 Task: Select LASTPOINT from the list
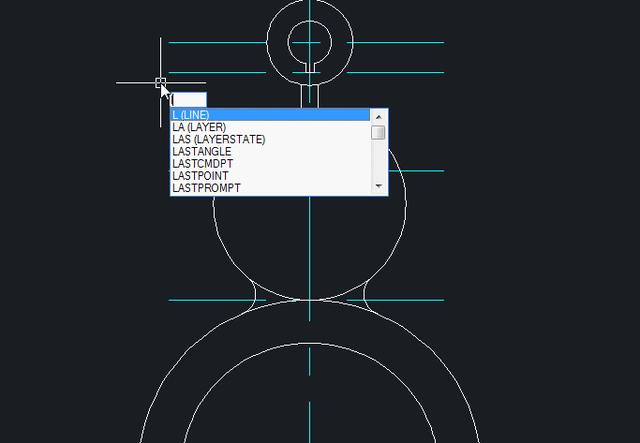[x=270, y=176]
